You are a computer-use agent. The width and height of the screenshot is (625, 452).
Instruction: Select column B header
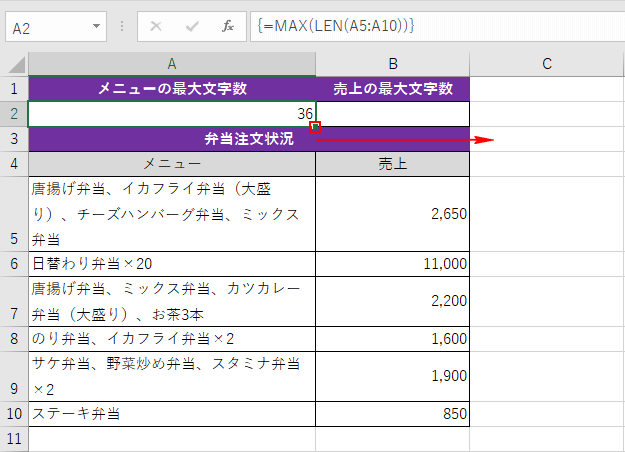[x=393, y=64]
